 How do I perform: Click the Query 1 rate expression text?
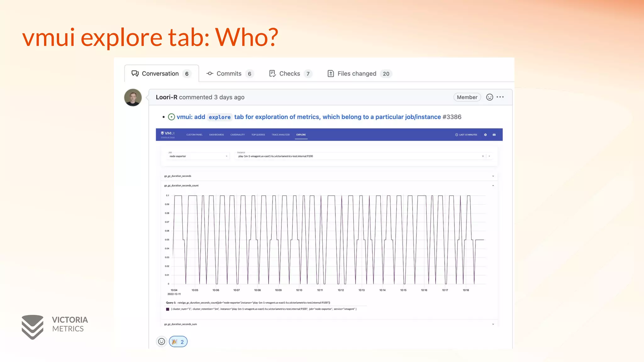254,303
